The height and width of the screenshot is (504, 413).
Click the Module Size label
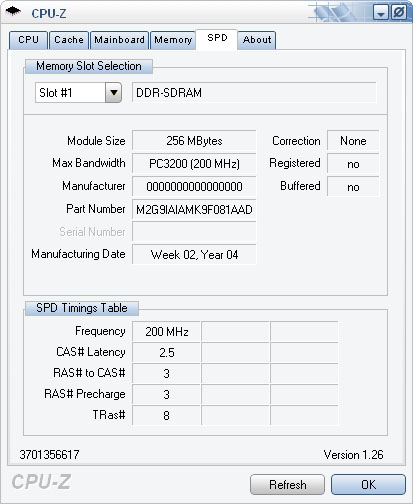[96, 141]
